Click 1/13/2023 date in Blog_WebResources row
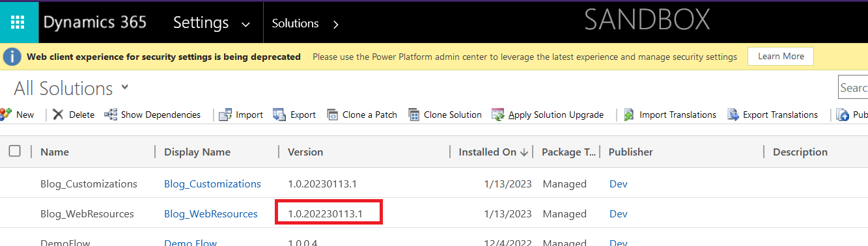This screenshot has height=246, width=868. 508,214
